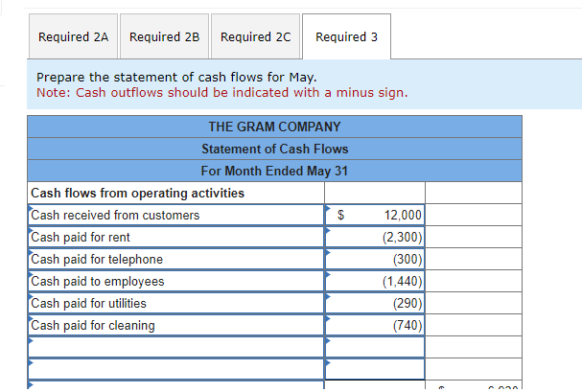Edit the 12,000 amount field

[375, 215]
